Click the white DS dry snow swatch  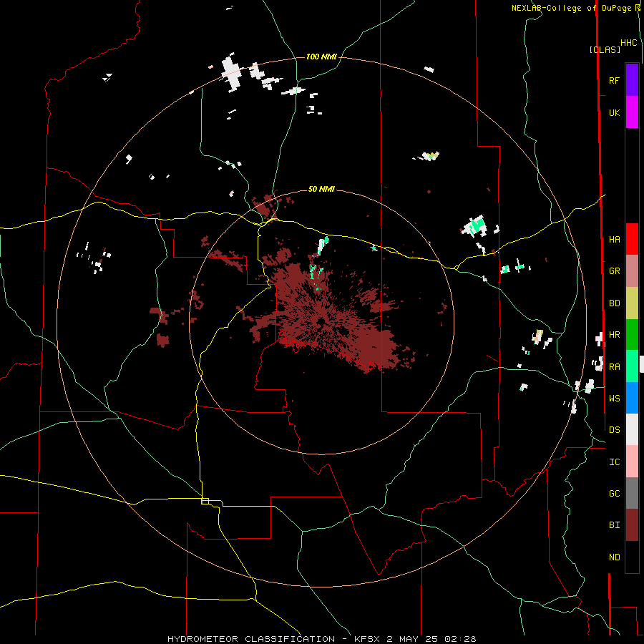point(632,429)
